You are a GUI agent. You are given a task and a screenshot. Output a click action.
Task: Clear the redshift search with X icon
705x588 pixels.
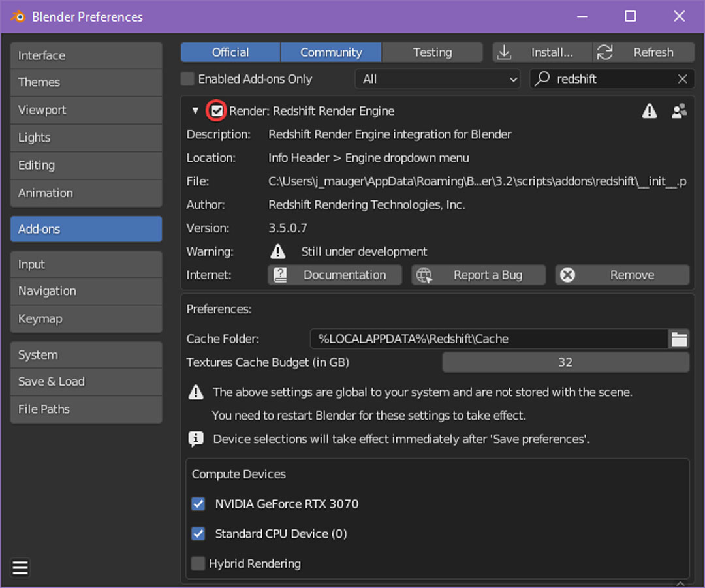click(682, 79)
